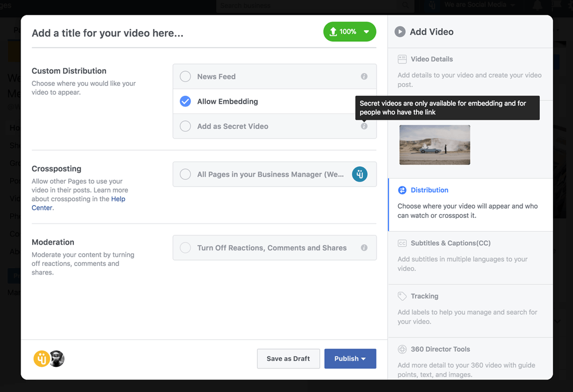Click the info icon beside News Feed
Image resolution: width=573 pixels, height=392 pixels.
(x=364, y=77)
